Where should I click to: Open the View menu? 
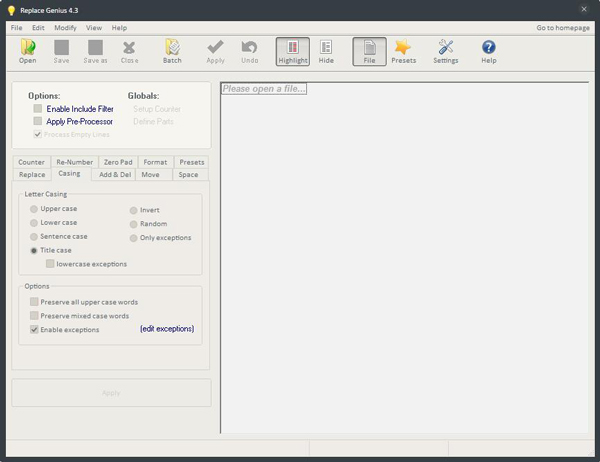(94, 28)
